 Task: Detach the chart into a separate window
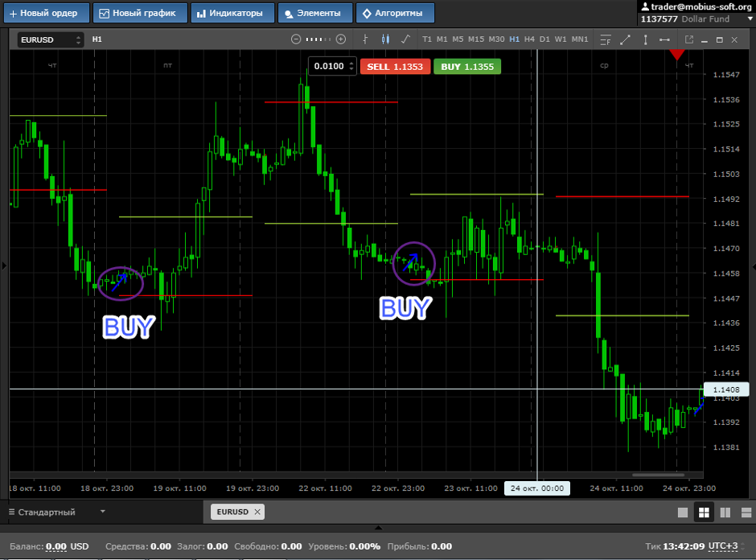click(689, 39)
